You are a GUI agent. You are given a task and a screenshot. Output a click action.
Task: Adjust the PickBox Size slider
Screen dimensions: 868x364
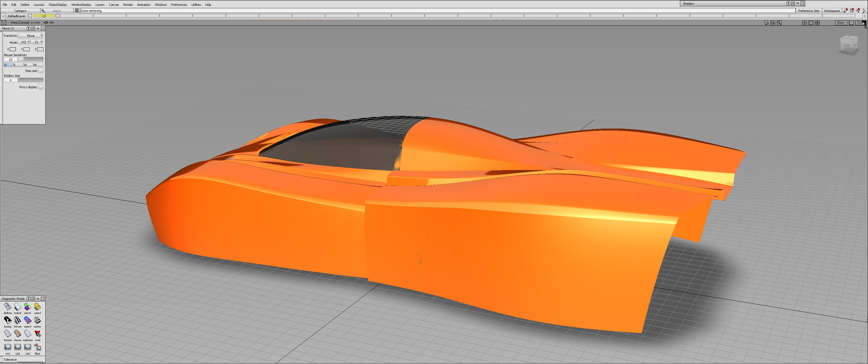pyautogui.click(x=30, y=80)
